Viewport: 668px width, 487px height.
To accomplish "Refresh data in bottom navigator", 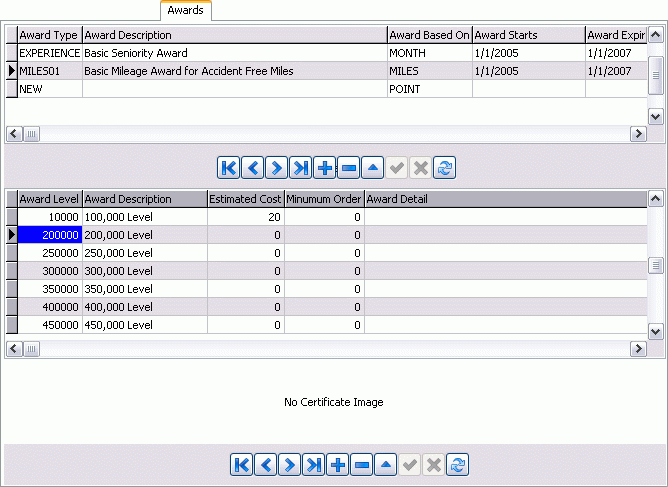I will click(458, 464).
